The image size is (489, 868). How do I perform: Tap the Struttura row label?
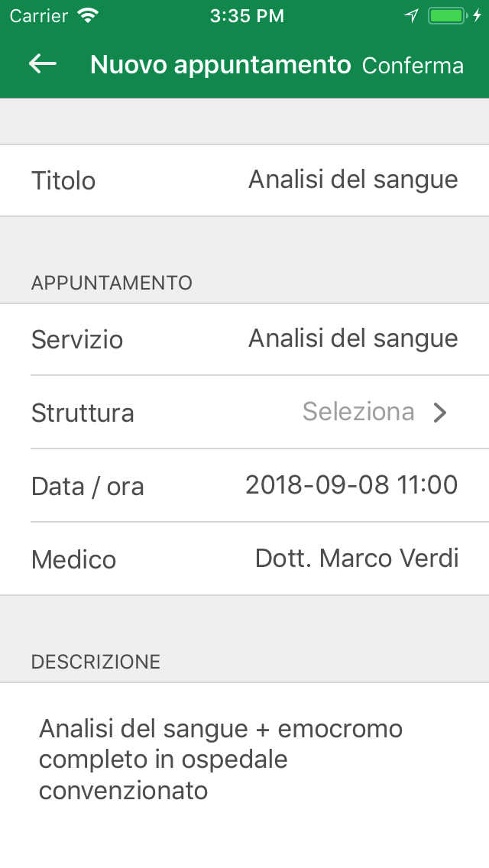pyautogui.click(x=83, y=413)
